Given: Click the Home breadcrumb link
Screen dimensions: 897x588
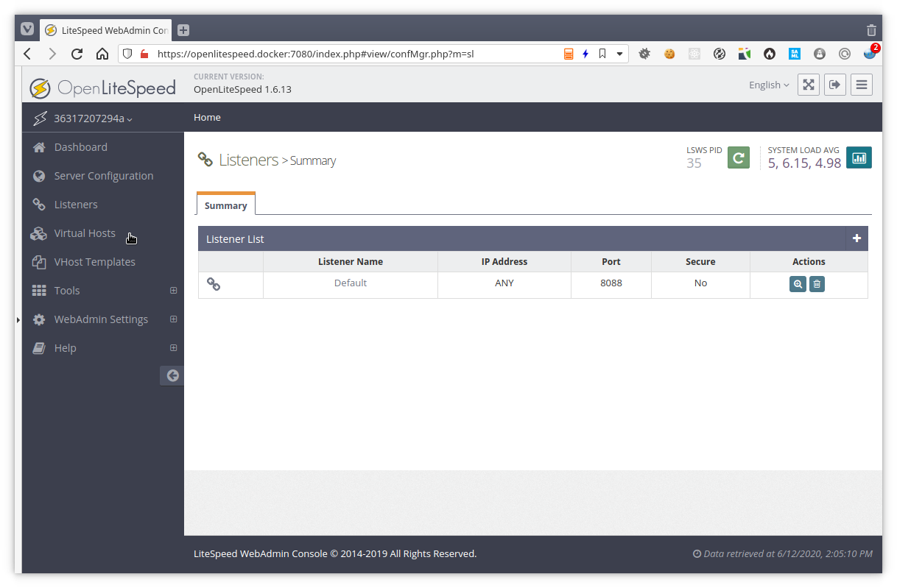Looking at the screenshot, I should click(x=207, y=118).
